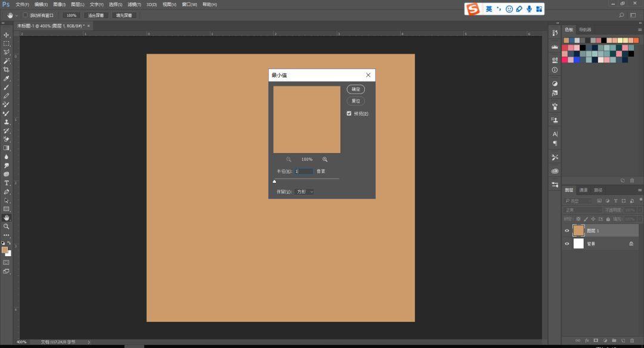Select the Clone Stamp tool
This screenshot has height=348, width=644.
coord(6,122)
